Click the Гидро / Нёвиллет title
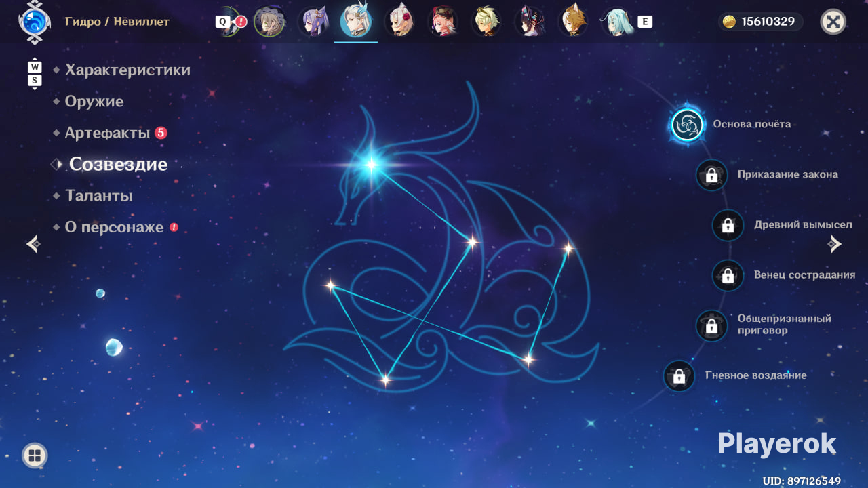Viewport: 868px width, 488px height. (x=117, y=22)
